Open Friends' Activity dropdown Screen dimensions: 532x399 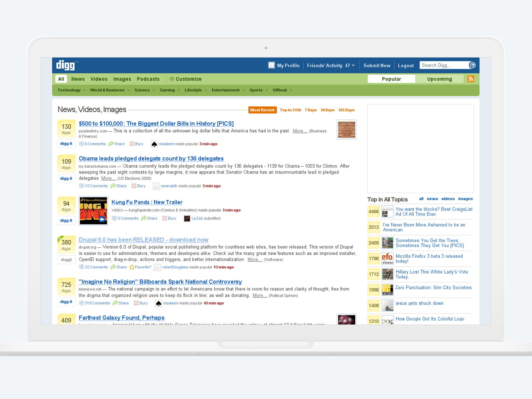click(331, 66)
